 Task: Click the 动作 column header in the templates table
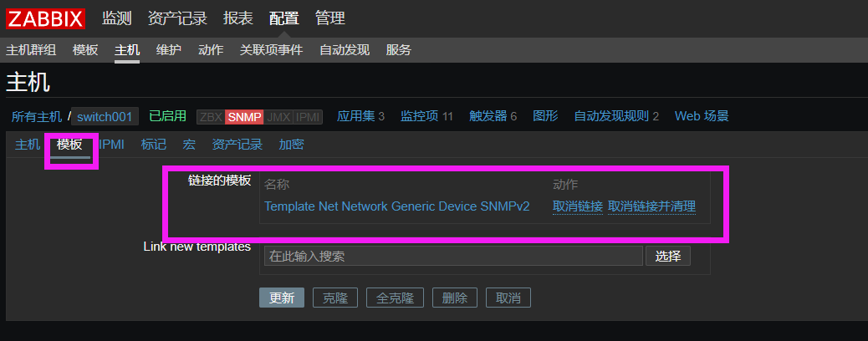565,185
